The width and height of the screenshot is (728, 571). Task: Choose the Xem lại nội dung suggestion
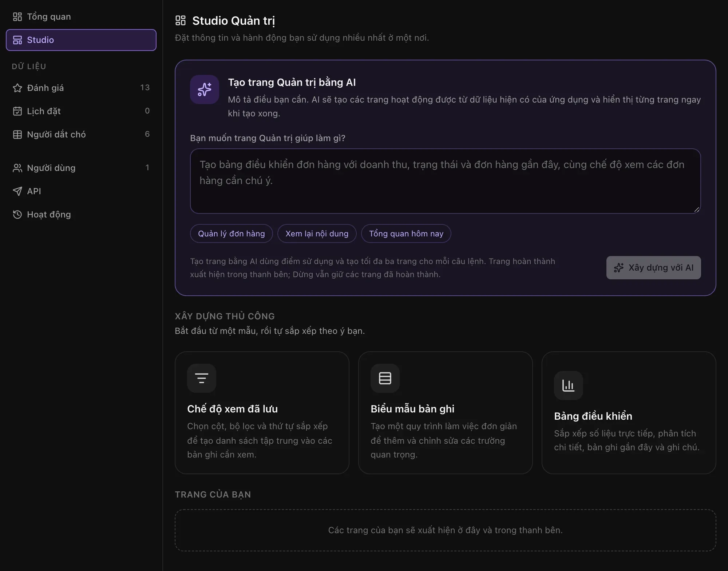[317, 233]
